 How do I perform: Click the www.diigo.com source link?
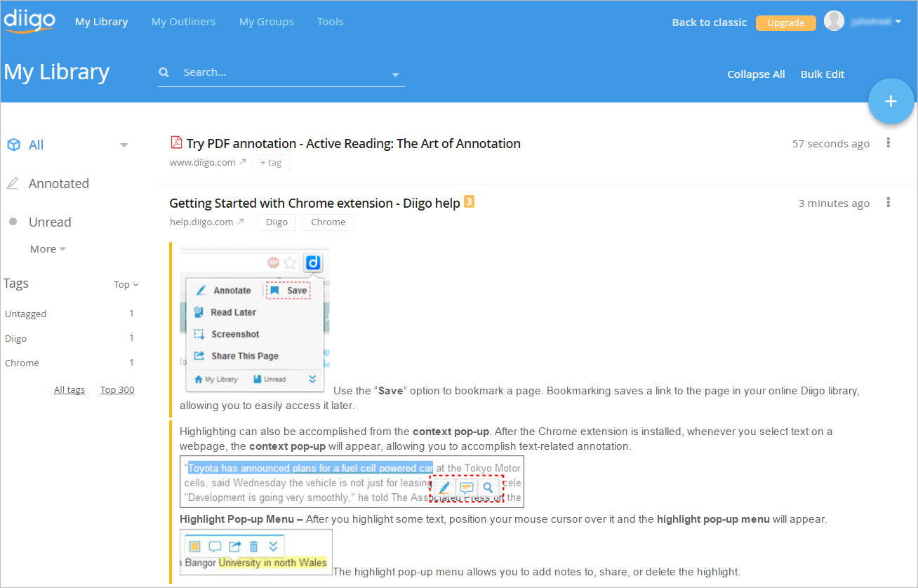[x=203, y=162]
